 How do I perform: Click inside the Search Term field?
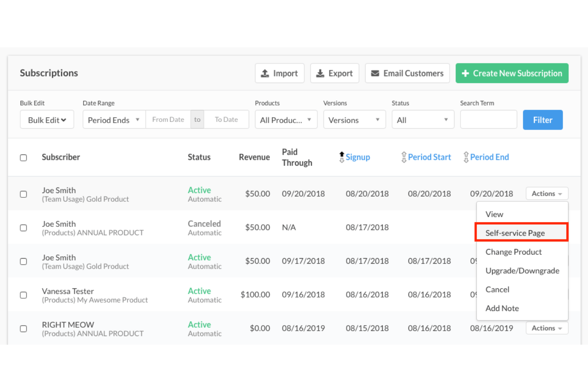coord(488,119)
